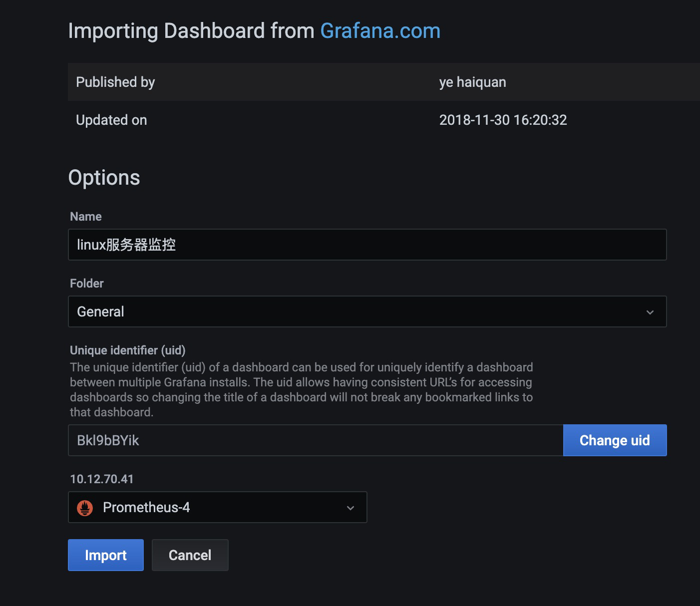Click the Name input field
This screenshot has height=606, width=700.
click(x=367, y=245)
